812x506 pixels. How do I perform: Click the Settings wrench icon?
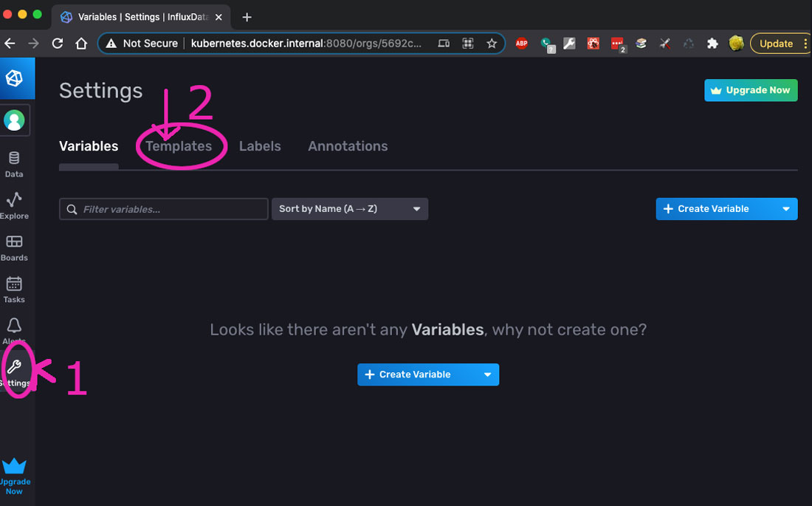coord(14,368)
